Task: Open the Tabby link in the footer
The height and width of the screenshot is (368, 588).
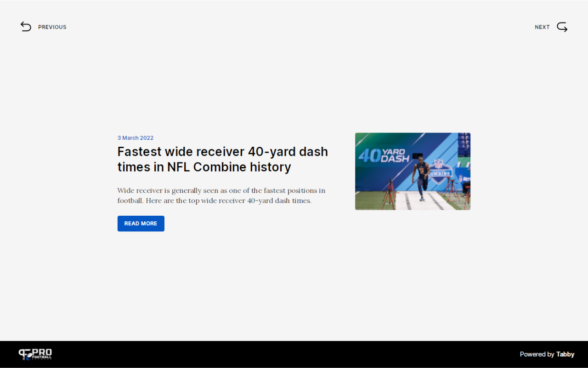Action: pos(565,354)
